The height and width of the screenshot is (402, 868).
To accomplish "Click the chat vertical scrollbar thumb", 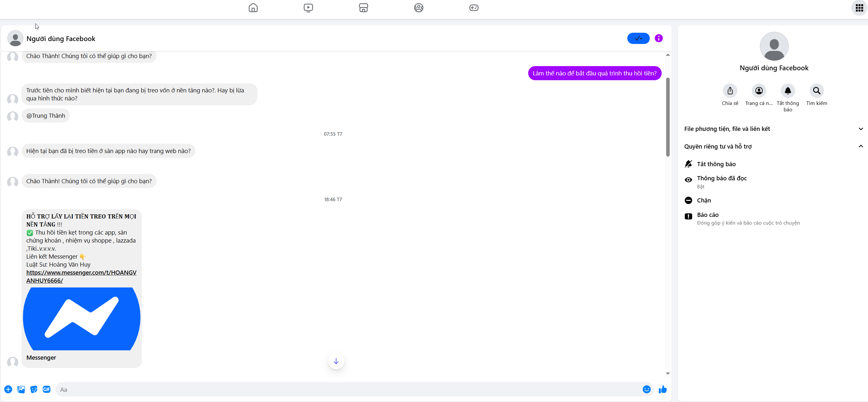I will click(667, 116).
